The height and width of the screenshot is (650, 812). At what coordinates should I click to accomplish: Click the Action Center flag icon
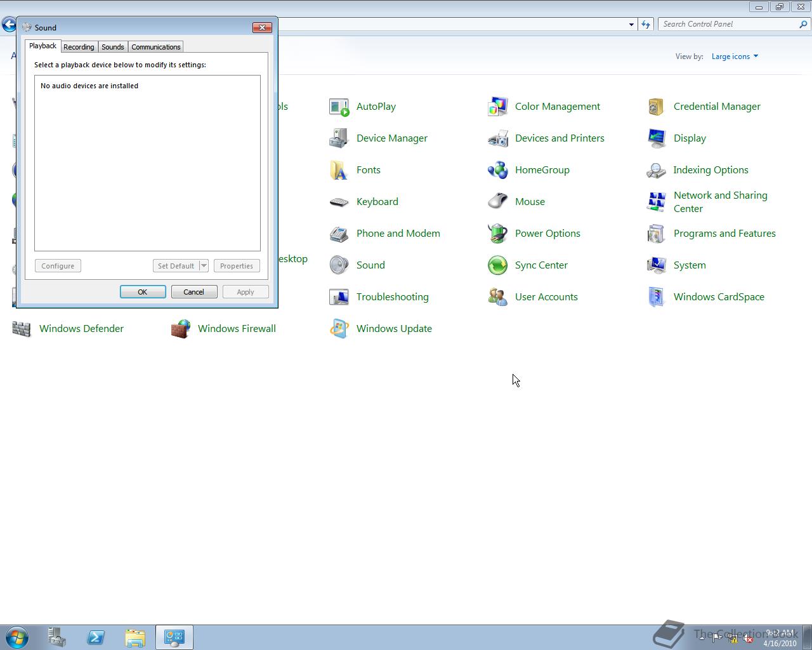coord(717,639)
